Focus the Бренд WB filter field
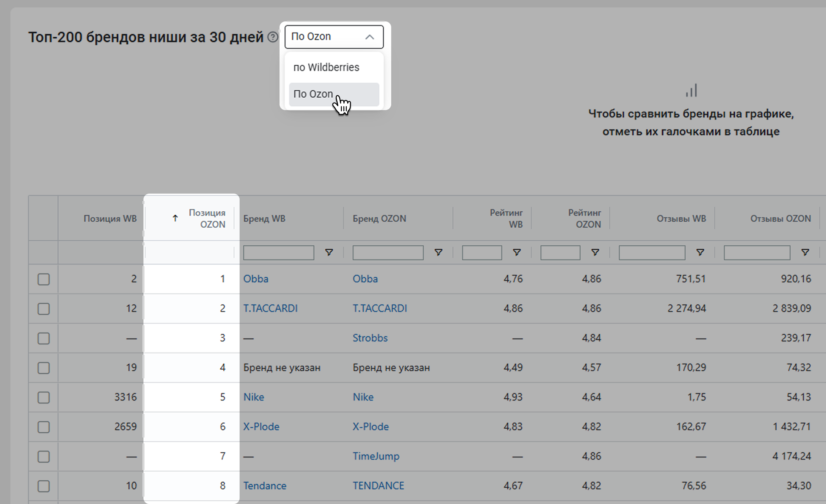 pos(278,253)
